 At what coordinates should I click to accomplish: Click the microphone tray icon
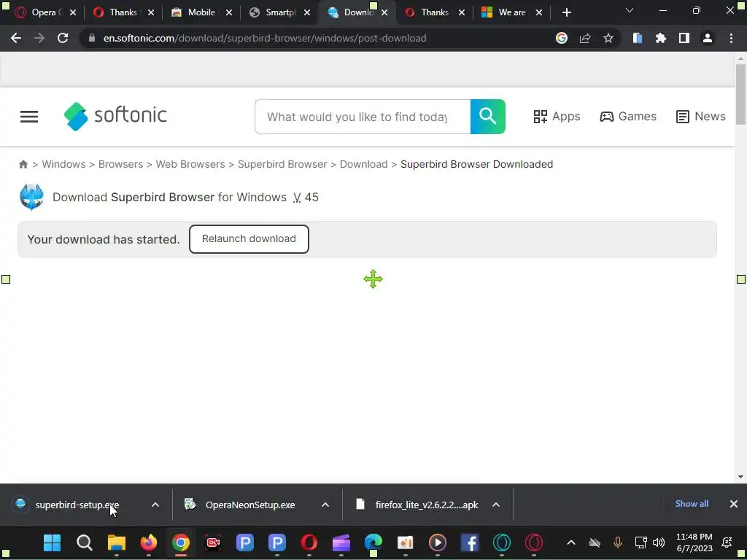pos(618,542)
